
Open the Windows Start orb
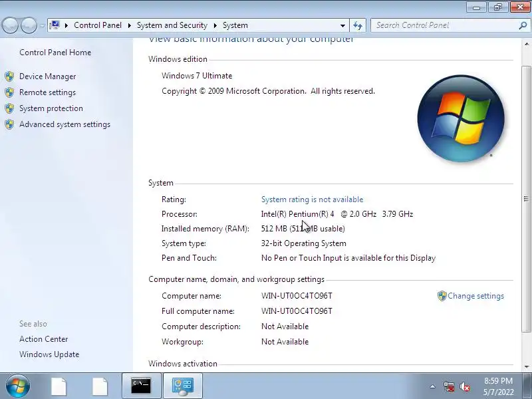18,386
